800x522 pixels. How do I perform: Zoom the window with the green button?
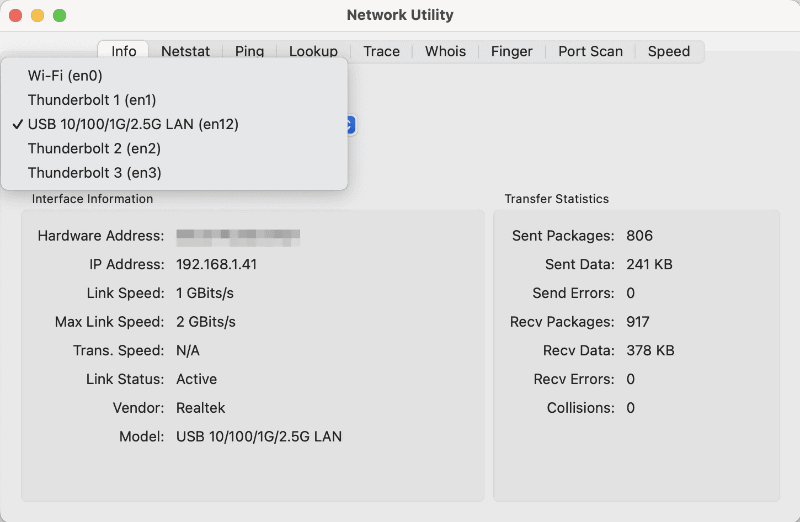coord(60,16)
